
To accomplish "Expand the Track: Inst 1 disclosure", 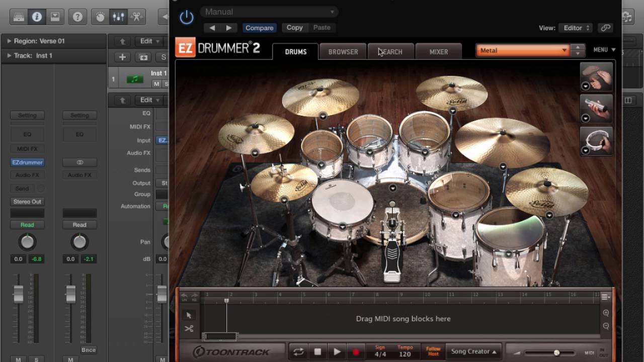I will pos(9,55).
